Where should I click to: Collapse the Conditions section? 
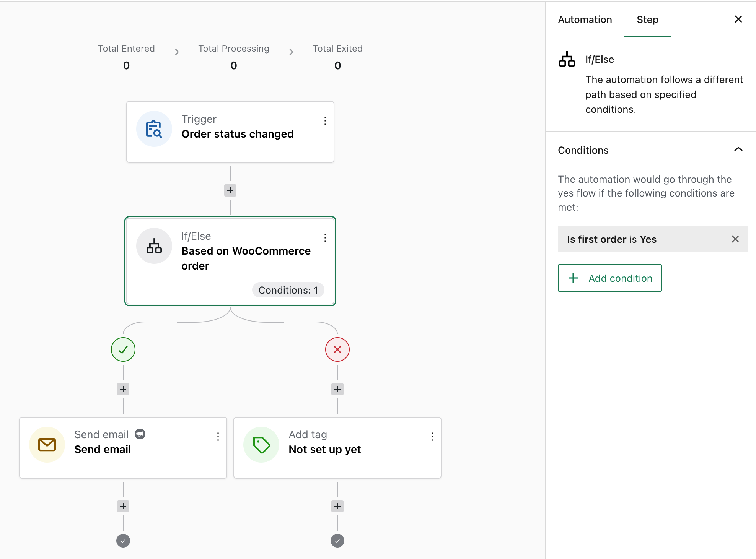(738, 150)
